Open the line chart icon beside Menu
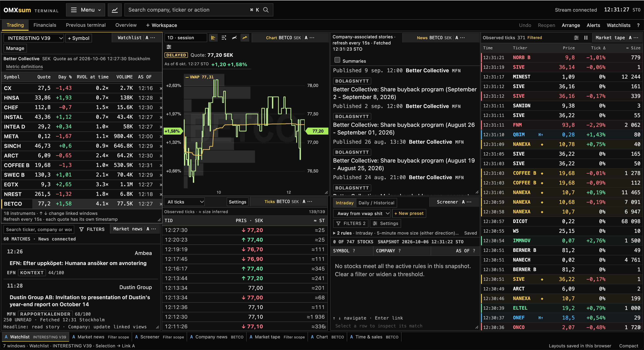The width and height of the screenshot is (644, 350). (x=115, y=10)
